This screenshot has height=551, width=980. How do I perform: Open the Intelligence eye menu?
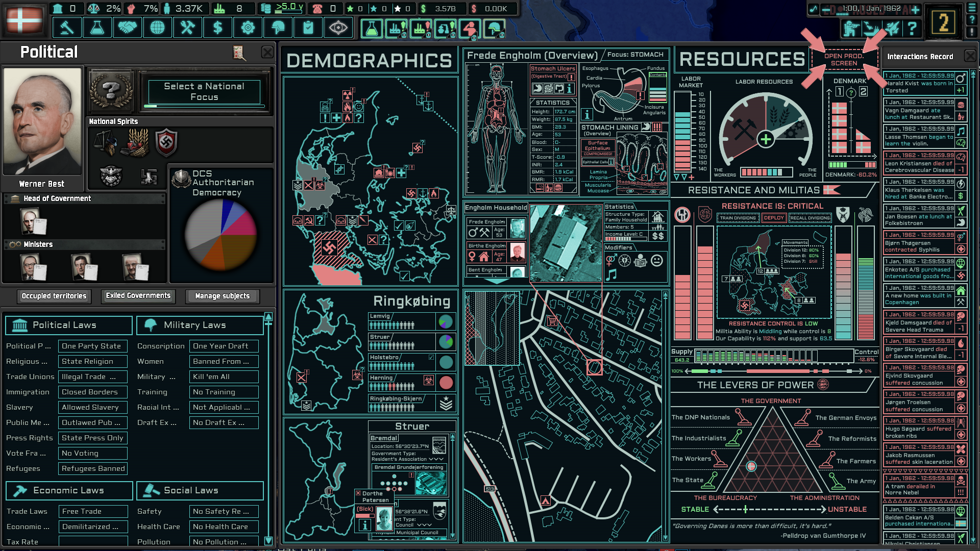coord(338,28)
